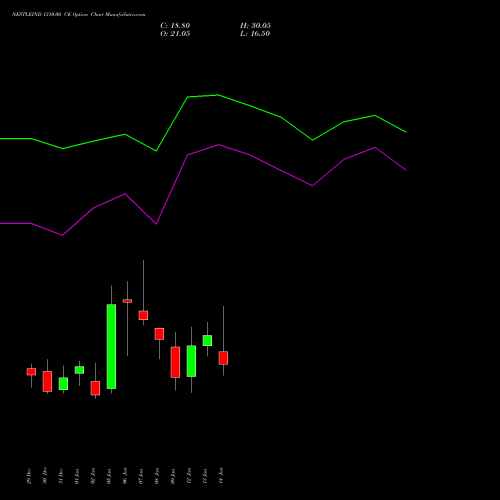Select the high value H: 30.05
500x500 pixels.
[255, 26]
